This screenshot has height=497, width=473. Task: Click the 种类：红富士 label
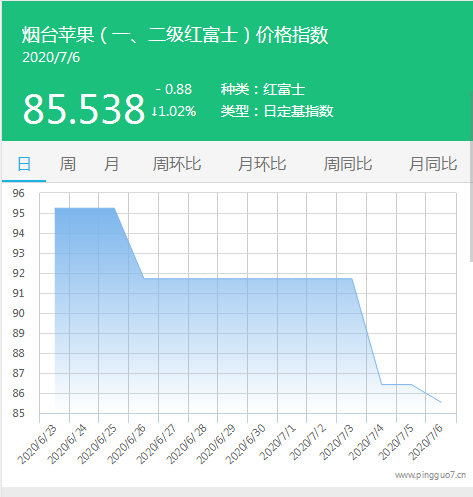[263, 89]
